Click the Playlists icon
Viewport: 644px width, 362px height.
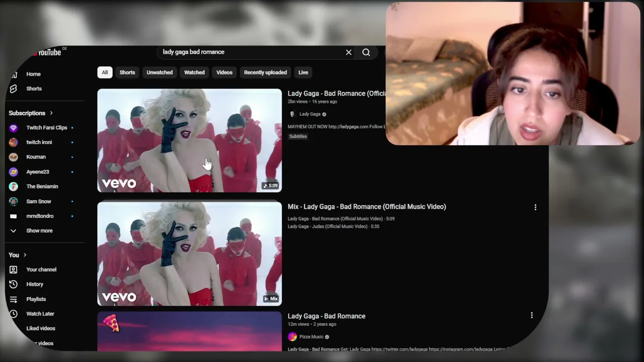14,299
